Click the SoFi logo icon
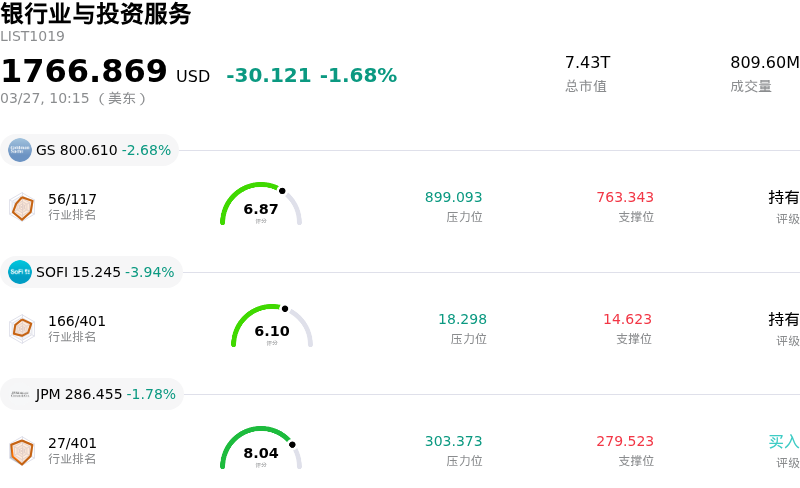Image resolution: width=800 pixels, height=488 pixels. tap(20, 272)
